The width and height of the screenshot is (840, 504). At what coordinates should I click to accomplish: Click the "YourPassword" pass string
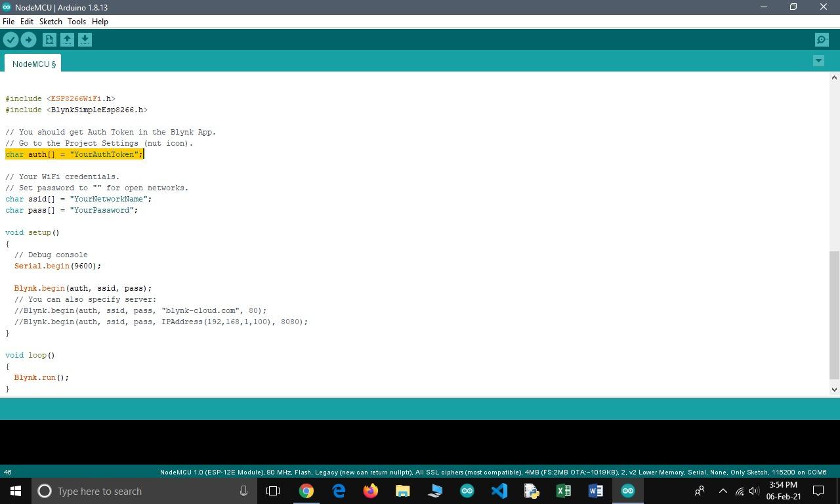tap(101, 210)
